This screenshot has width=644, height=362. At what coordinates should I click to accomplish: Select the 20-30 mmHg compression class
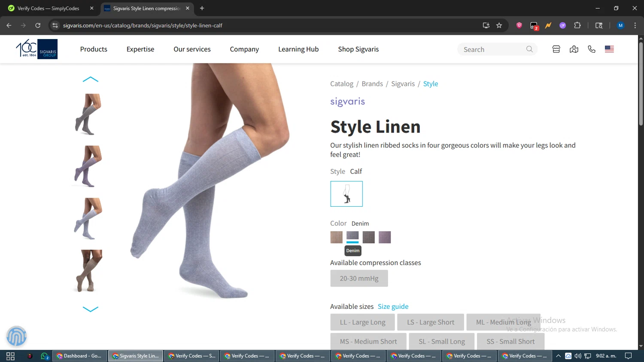point(359,278)
